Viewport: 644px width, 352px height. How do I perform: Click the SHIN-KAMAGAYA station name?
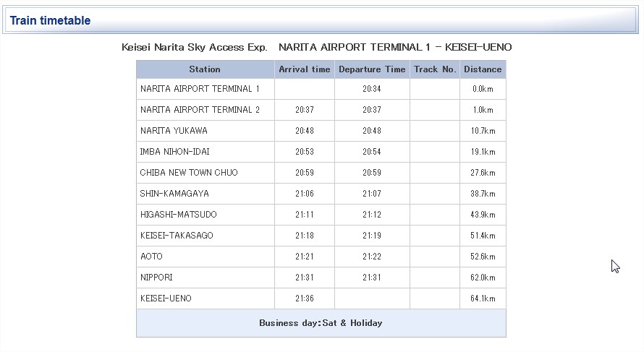click(174, 194)
